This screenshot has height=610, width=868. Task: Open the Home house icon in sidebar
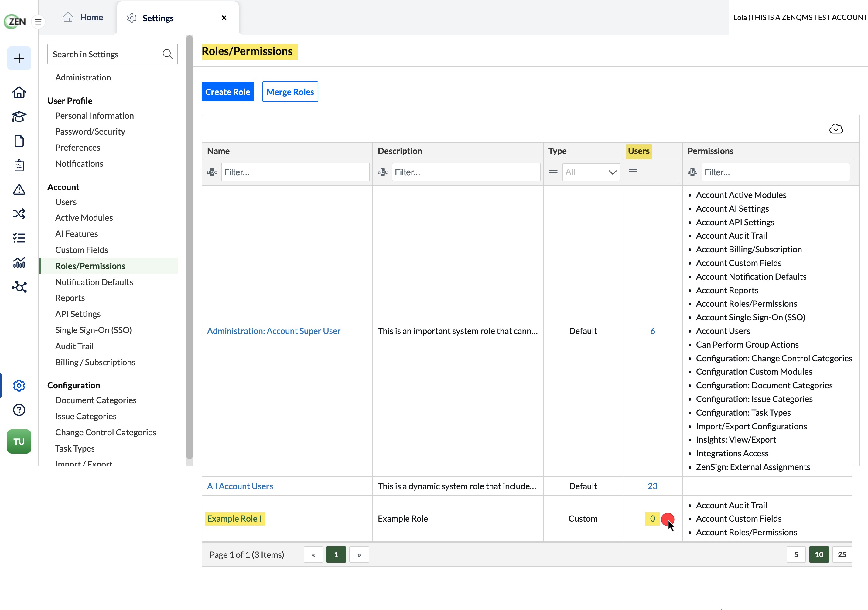point(19,92)
